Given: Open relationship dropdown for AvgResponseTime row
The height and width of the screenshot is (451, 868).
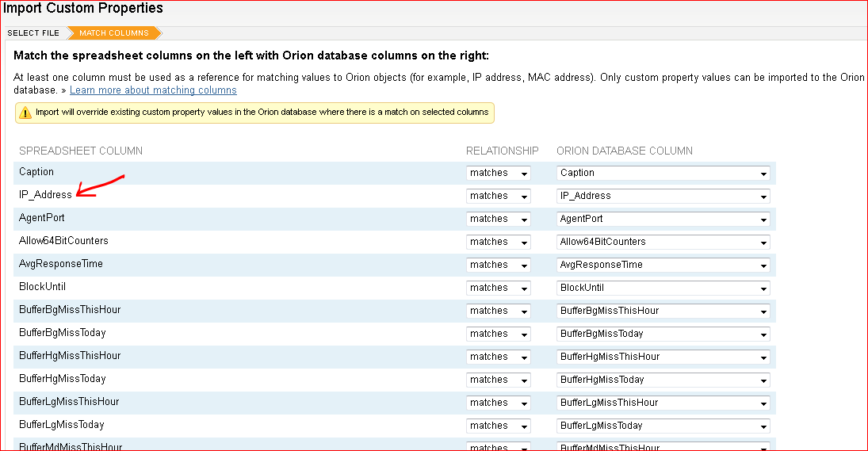Looking at the screenshot, I should (499, 265).
